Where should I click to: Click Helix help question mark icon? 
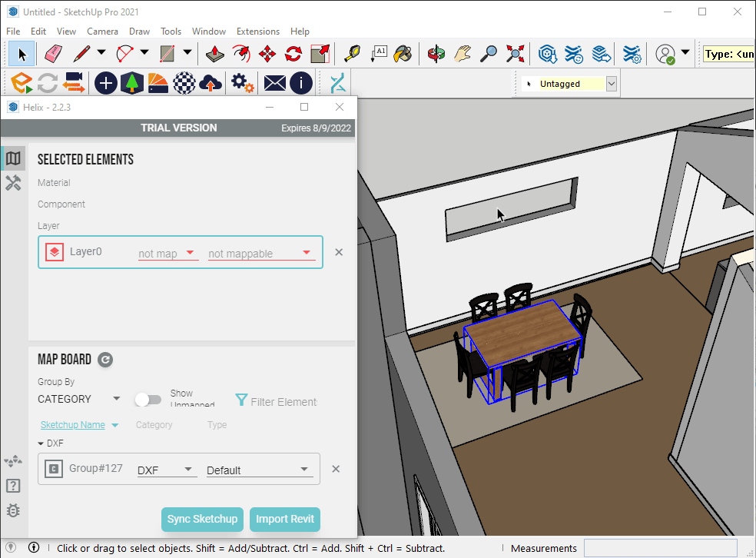13,485
